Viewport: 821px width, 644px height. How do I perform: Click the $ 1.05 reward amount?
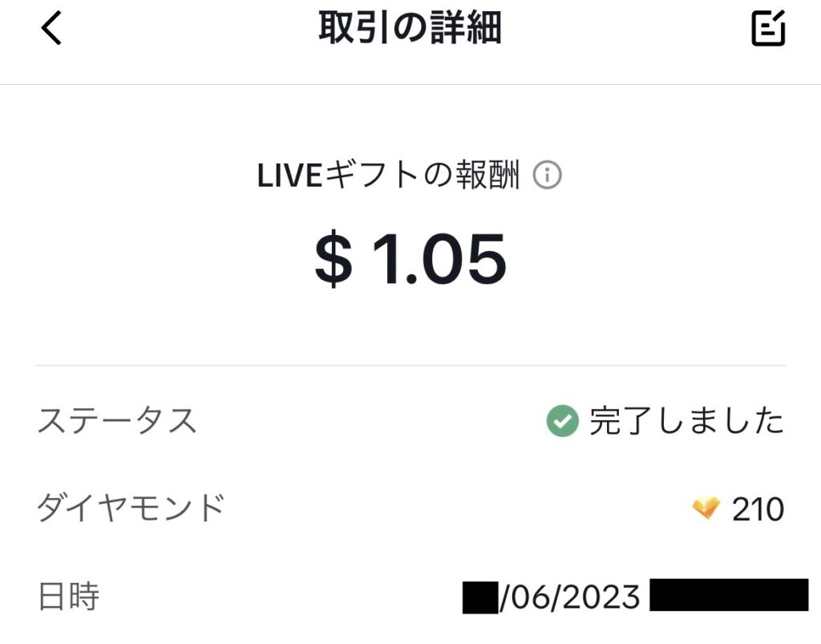click(x=410, y=258)
